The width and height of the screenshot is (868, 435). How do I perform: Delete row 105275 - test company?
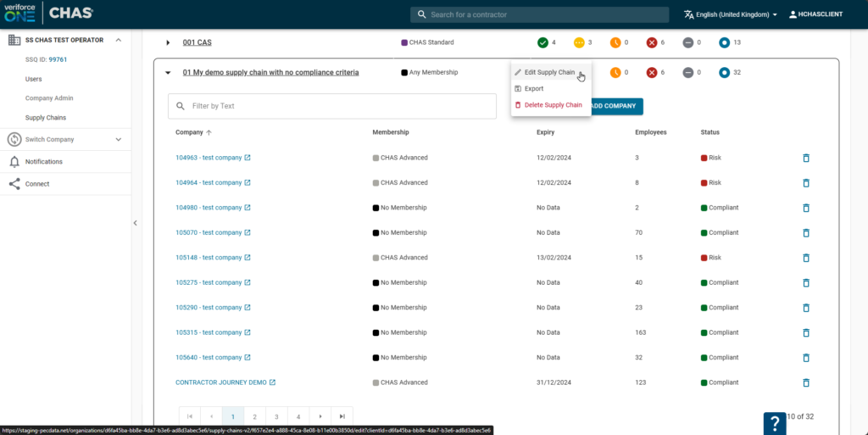[x=806, y=283]
